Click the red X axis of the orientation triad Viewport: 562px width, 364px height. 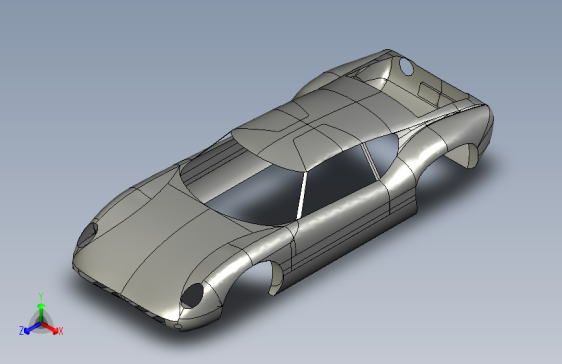click(51, 328)
